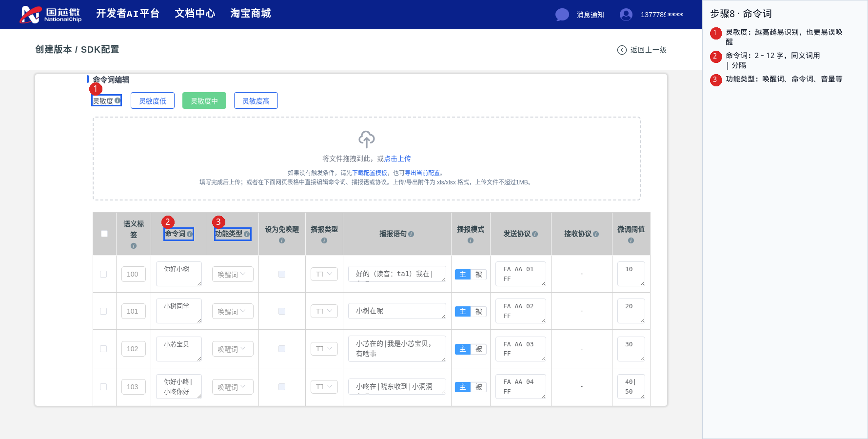
Task: Open the message notification bubble icon
Action: [562, 15]
